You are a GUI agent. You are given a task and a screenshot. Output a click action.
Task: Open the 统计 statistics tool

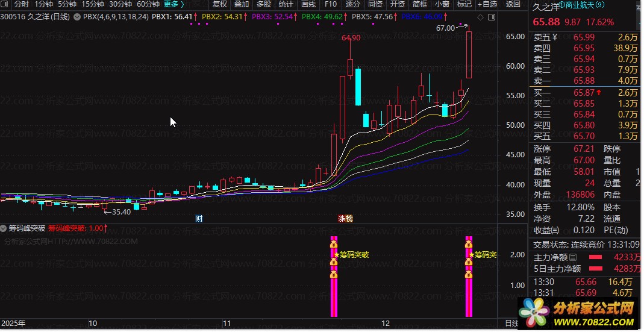tap(286, 5)
